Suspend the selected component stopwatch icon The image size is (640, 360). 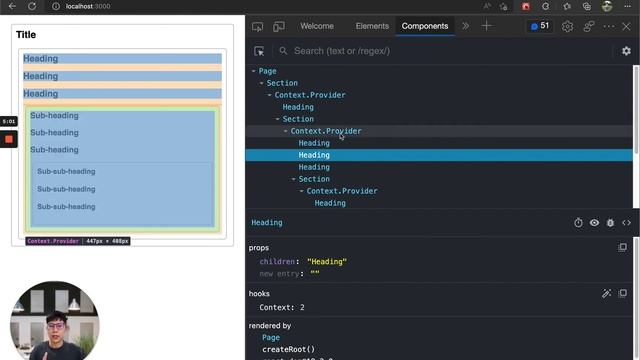point(578,222)
